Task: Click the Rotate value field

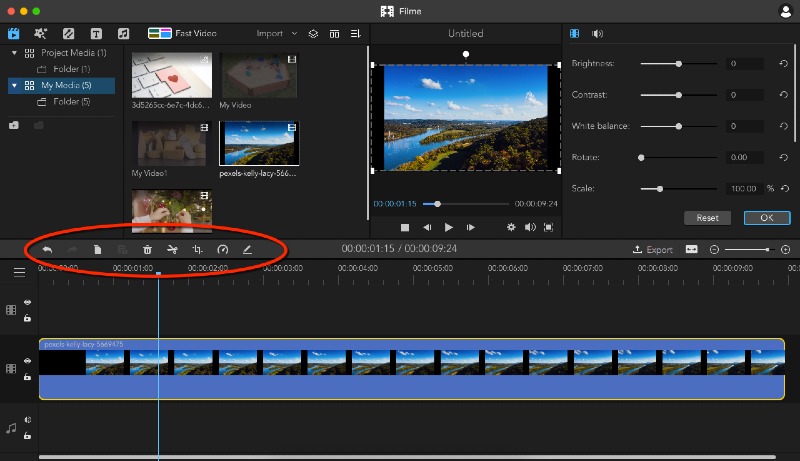Action: pyautogui.click(x=745, y=157)
